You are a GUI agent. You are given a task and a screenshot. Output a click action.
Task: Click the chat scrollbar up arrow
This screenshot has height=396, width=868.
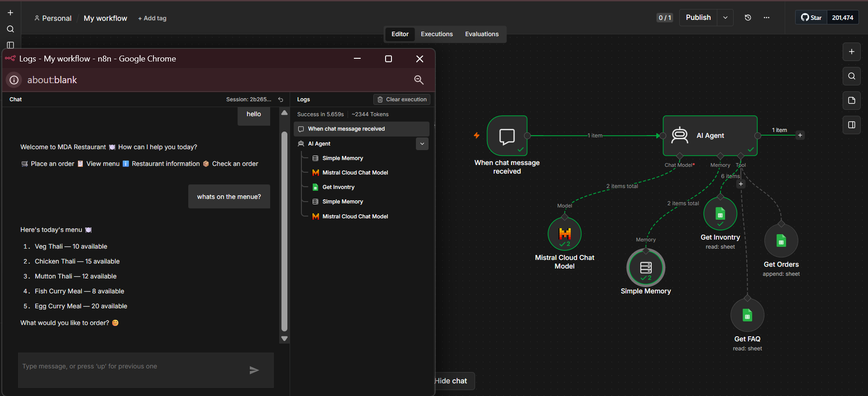284,113
